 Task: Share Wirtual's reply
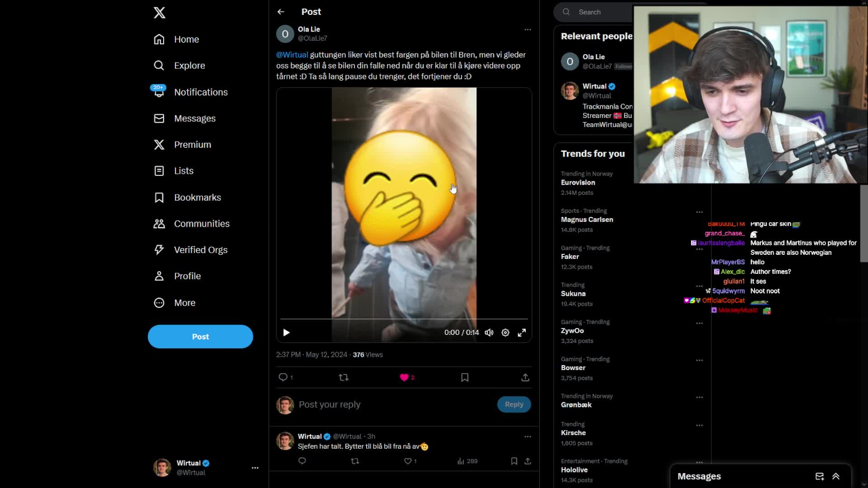[528, 461]
